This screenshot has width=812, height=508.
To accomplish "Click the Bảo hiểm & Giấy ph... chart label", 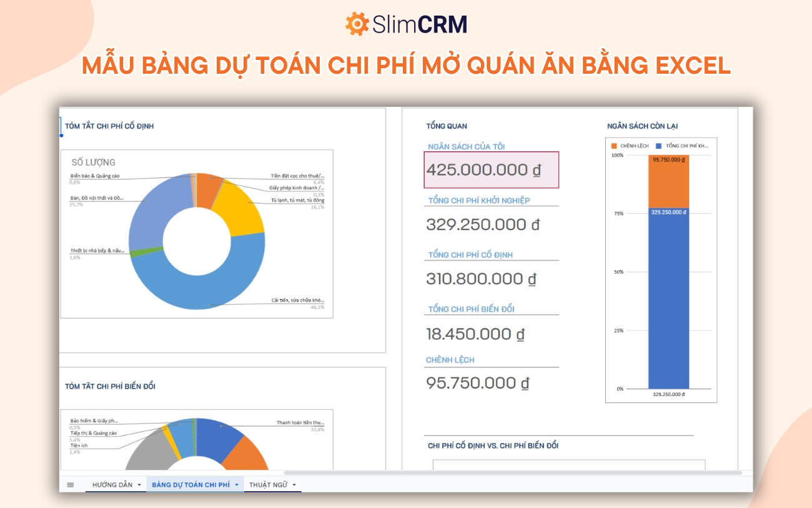I will coord(94,421).
